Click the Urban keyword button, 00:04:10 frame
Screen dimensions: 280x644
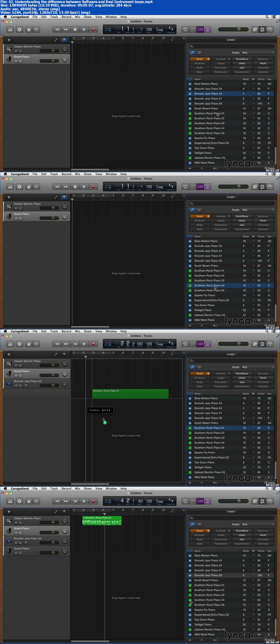(x=242, y=535)
